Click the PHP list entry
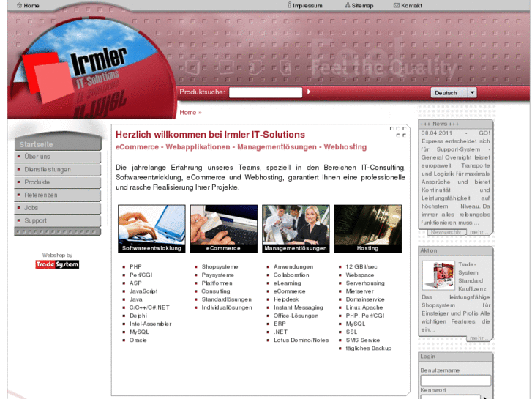Screen dimensions: 532x399 coord(135,267)
